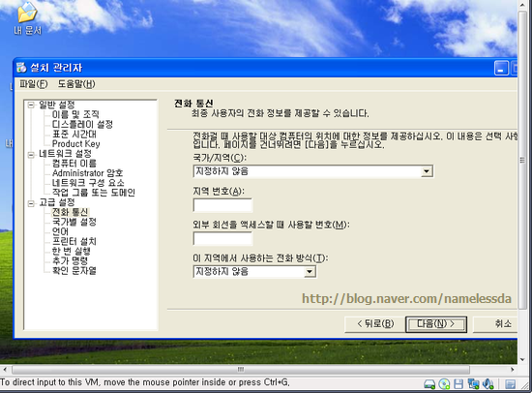532x393 pixels.
Task: Select Product Key in the settings tree
Action: 76,144
